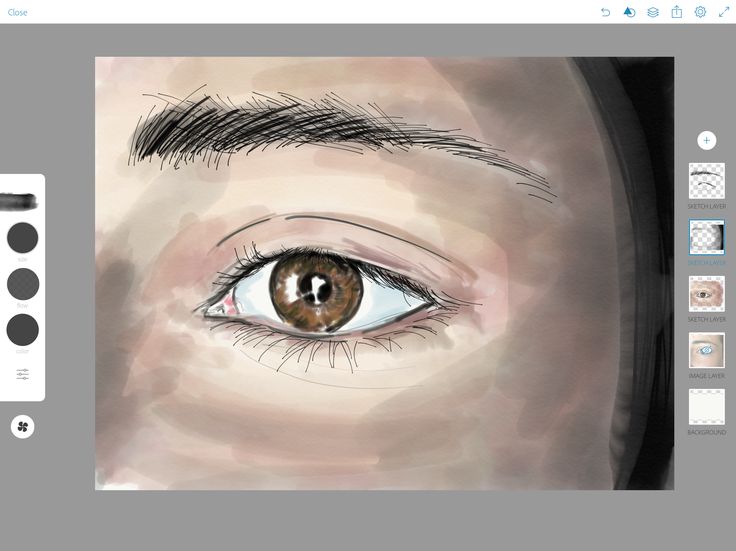Enter fullscreen with the expand arrows icon
The image size is (736, 551).
coord(724,12)
